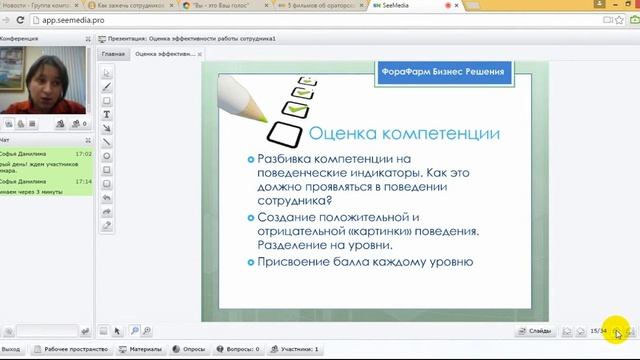This screenshot has width=640, height=360.
Task: Bookmark page with the star icon
Action: tap(619, 20)
